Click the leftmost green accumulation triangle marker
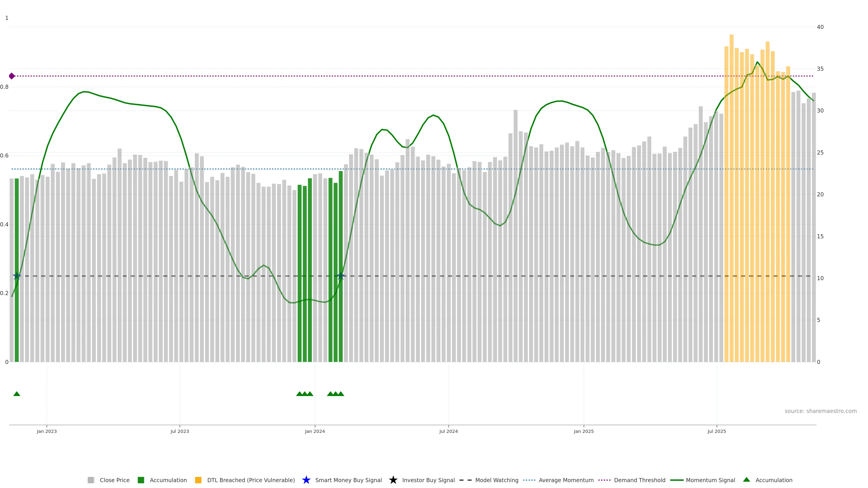 [17, 394]
